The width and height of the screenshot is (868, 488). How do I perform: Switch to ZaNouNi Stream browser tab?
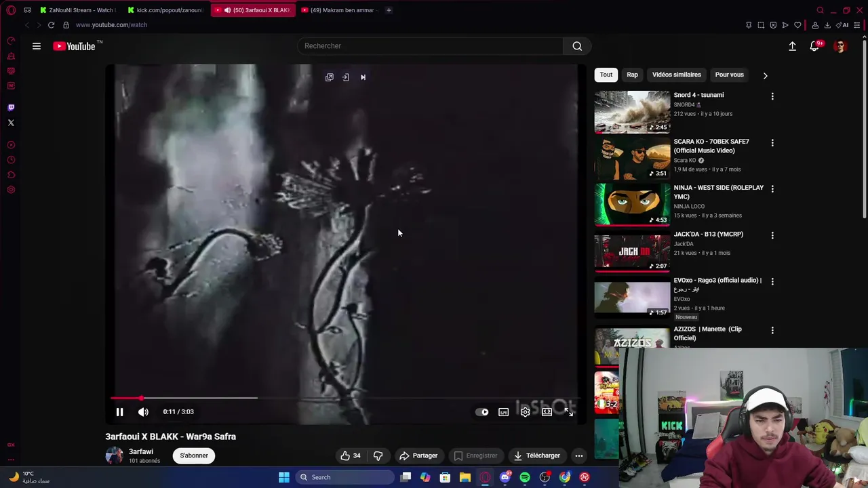[x=78, y=10]
